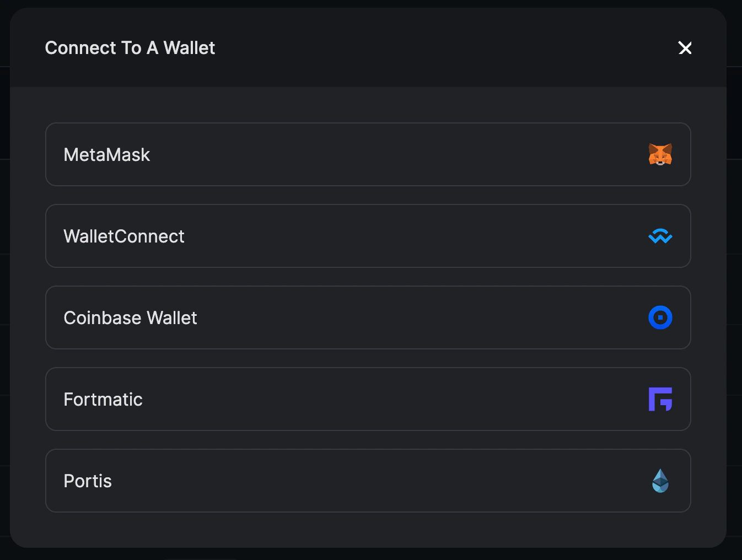Click the WalletConnect label text
The height and width of the screenshot is (560, 742).
pyautogui.click(x=123, y=236)
